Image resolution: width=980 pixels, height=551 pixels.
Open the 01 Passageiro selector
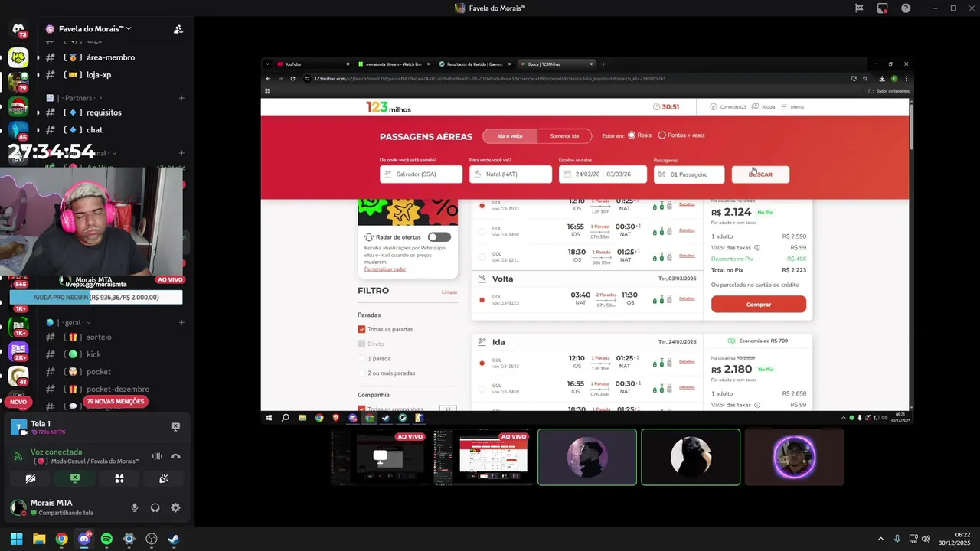click(689, 174)
